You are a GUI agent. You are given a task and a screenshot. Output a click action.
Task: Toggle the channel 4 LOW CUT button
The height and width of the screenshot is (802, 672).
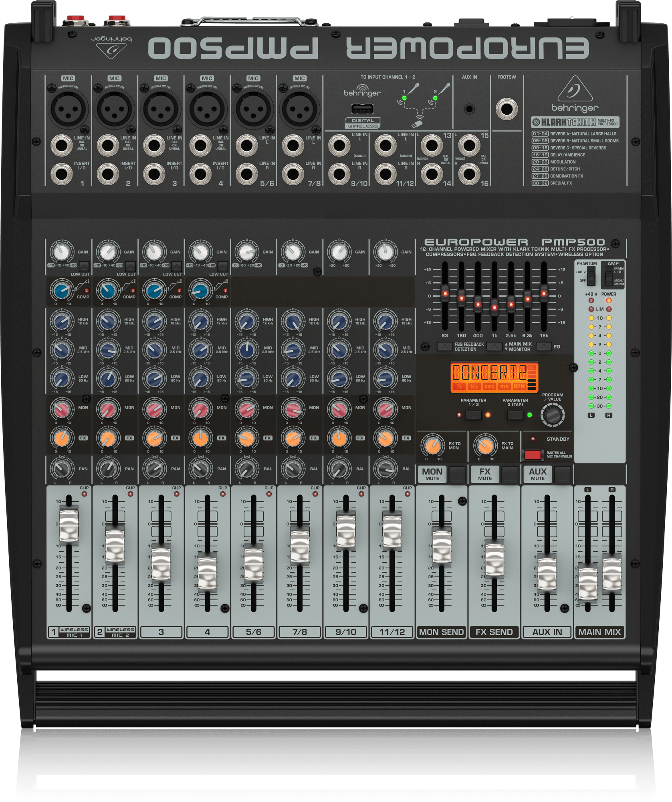(223, 266)
